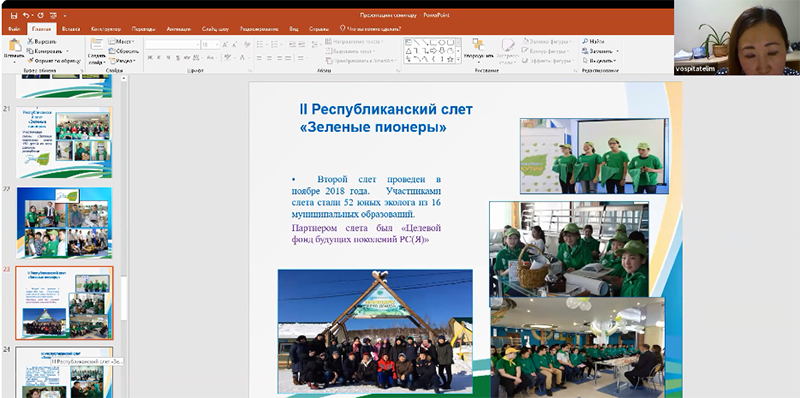Click the font name combo box
The height and width of the screenshot is (398, 800).
tap(172, 45)
